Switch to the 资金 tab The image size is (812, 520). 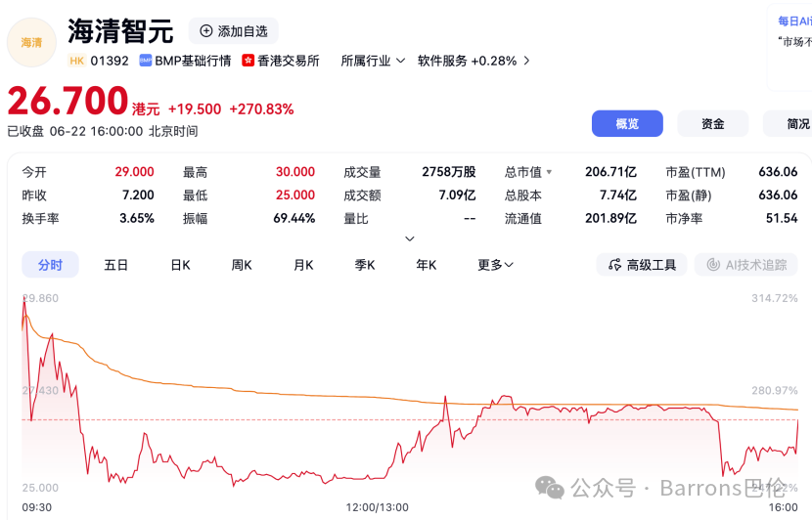coord(712,124)
